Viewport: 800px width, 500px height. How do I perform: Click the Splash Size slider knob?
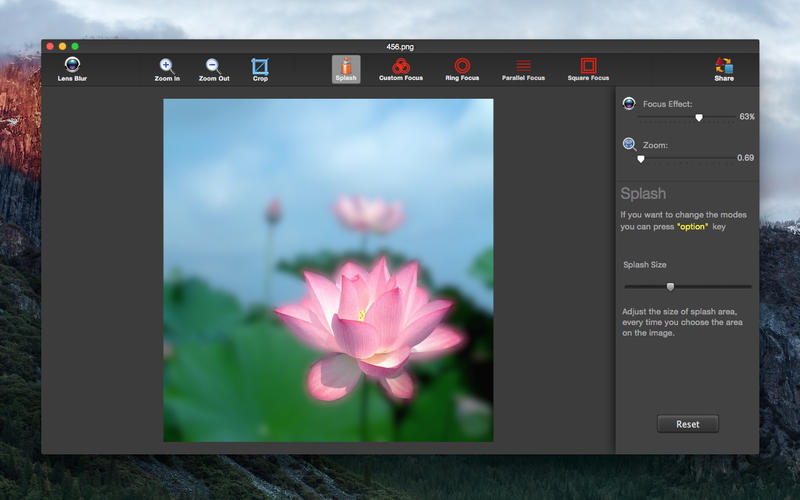pos(670,287)
